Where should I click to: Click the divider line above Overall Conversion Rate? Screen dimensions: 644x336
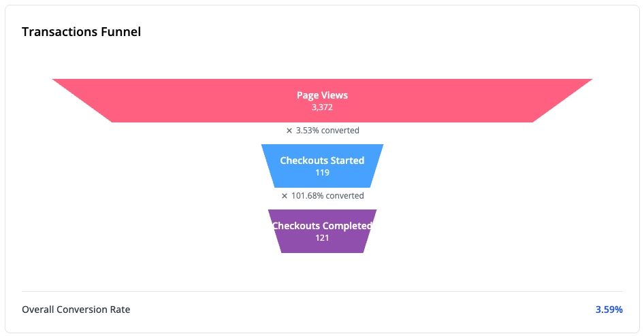[x=322, y=292]
